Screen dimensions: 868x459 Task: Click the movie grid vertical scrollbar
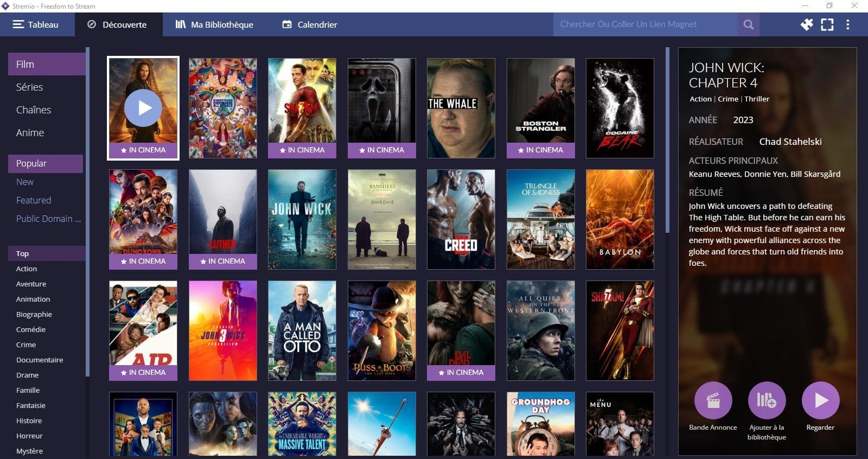coord(667,141)
